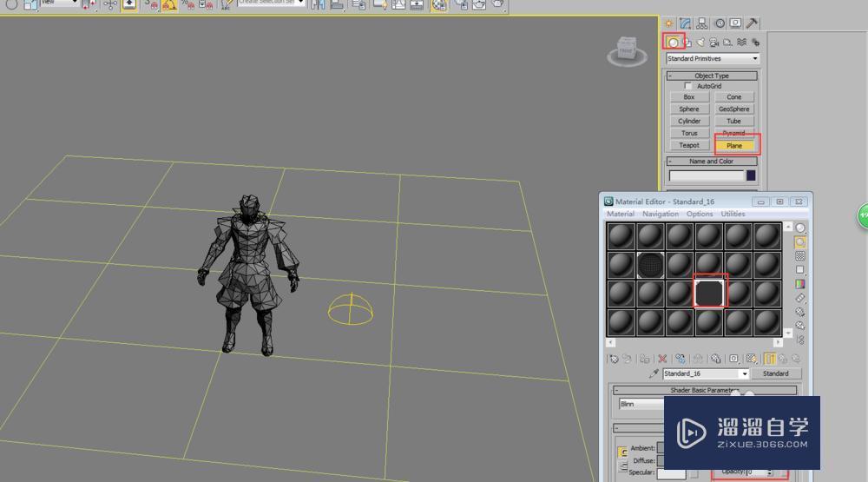Toggle the checkered Background icon

tap(800, 256)
